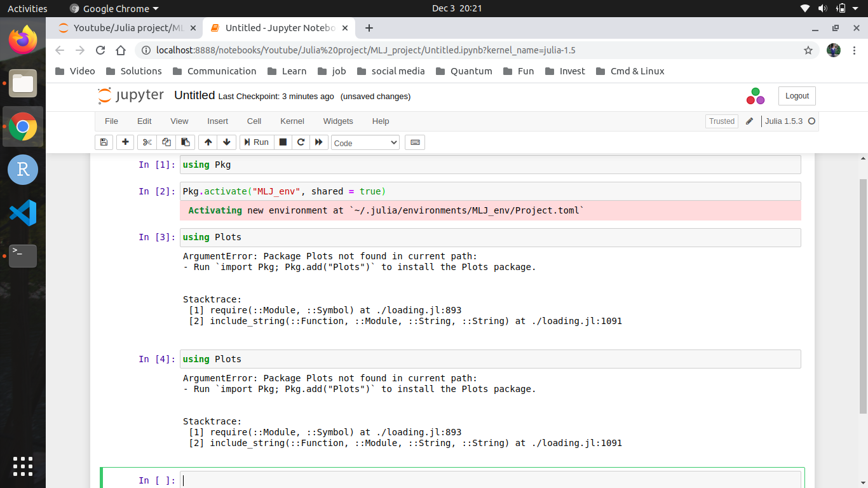Open the command palette keyboard icon
This screenshot has width=868, height=488.
pyautogui.click(x=415, y=142)
